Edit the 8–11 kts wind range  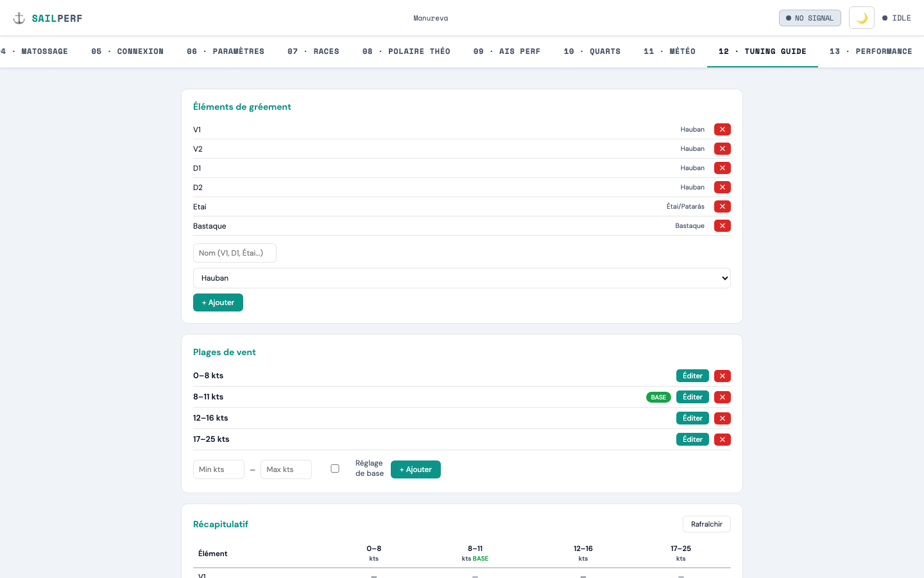tap(692, 397)
